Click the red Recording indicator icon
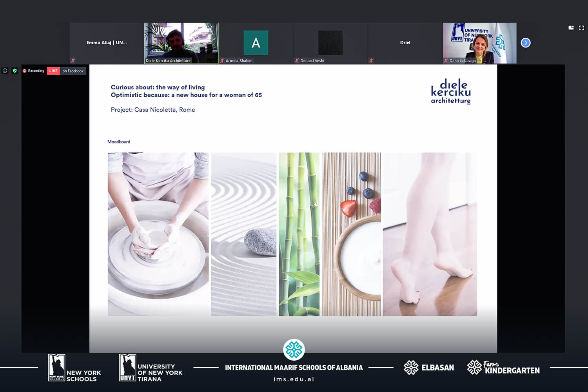This screenshot has height=392, width=588. pos(24,71)
